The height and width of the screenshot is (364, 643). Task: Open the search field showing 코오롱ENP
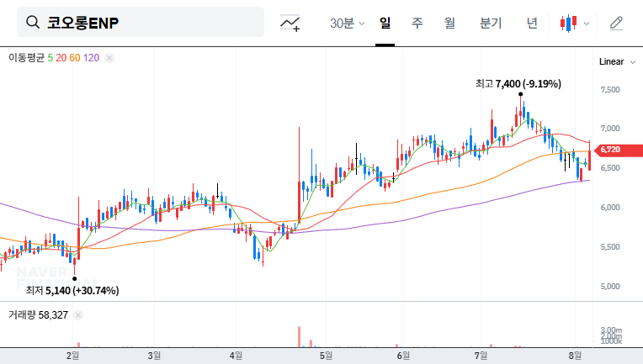point(141,22)
